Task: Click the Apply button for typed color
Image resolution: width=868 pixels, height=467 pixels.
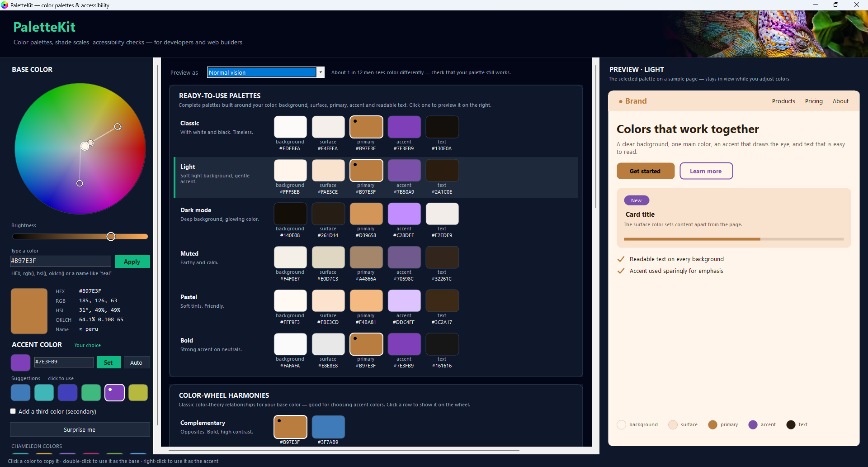Action: point(132,262)
